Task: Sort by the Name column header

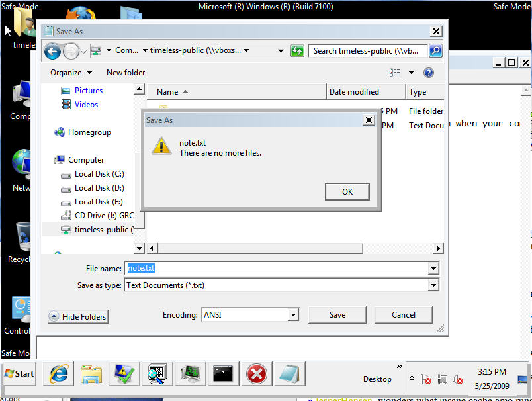Action: pos(236,91)
